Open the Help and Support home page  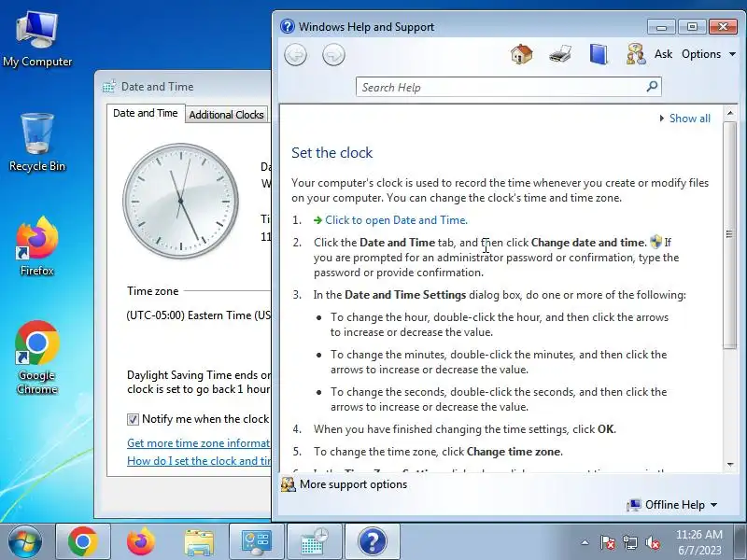click(522, 54)
